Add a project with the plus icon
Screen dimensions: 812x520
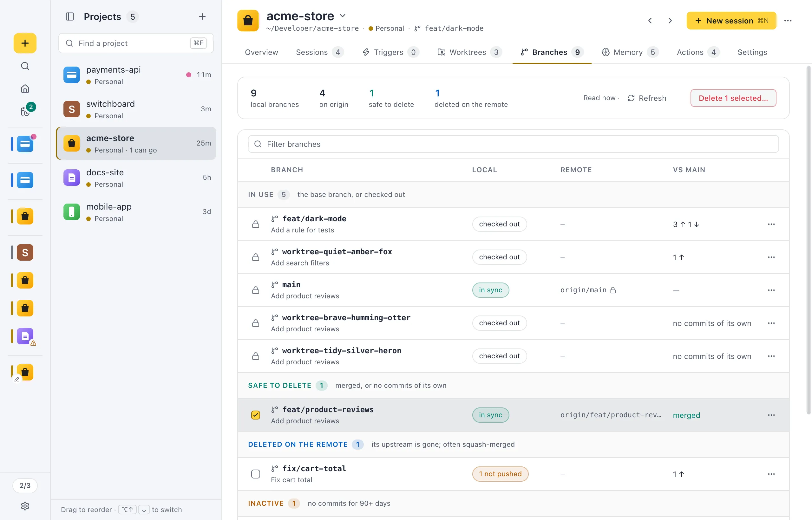click(202, 16)
